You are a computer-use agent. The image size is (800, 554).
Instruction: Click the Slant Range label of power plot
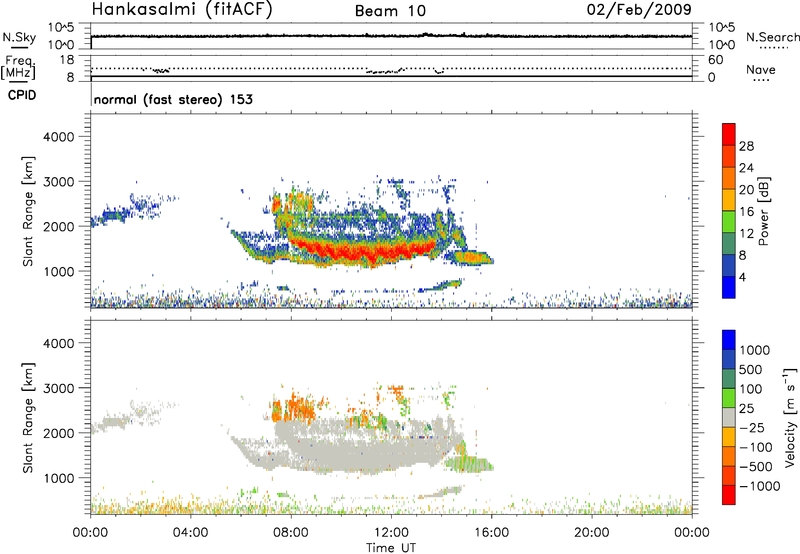pyautogui.click(x=28, y=211)
